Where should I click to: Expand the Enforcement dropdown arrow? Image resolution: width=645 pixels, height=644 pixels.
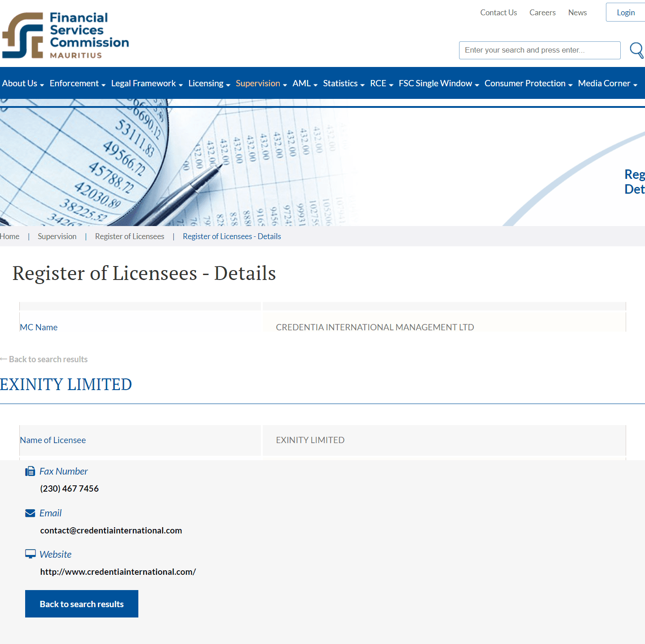(x=103, y=85)
